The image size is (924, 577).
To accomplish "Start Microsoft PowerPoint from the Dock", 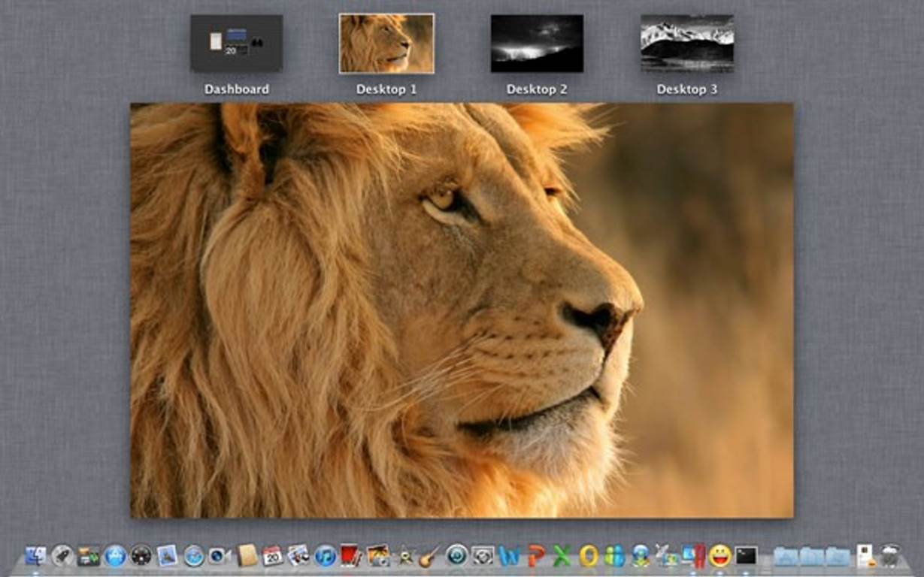I will click(x=534, y=557).
